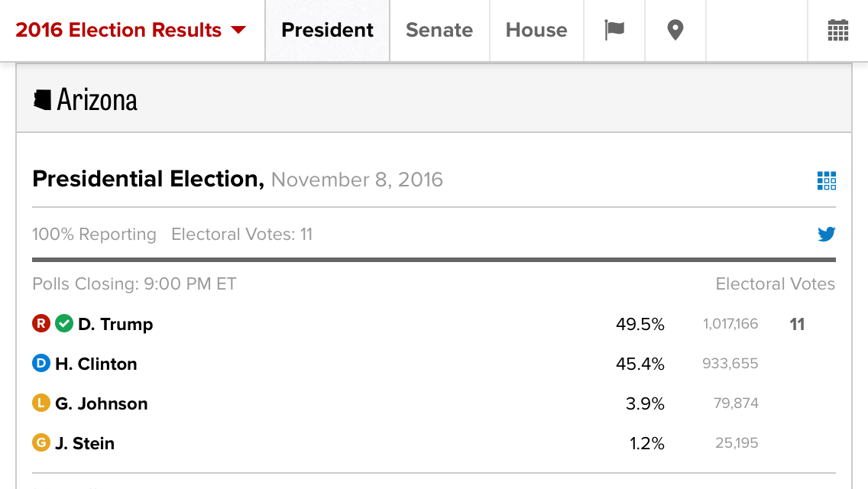Share results via Twitter bird icon
This screenshot has width=868, height=489.
[827, 235]
